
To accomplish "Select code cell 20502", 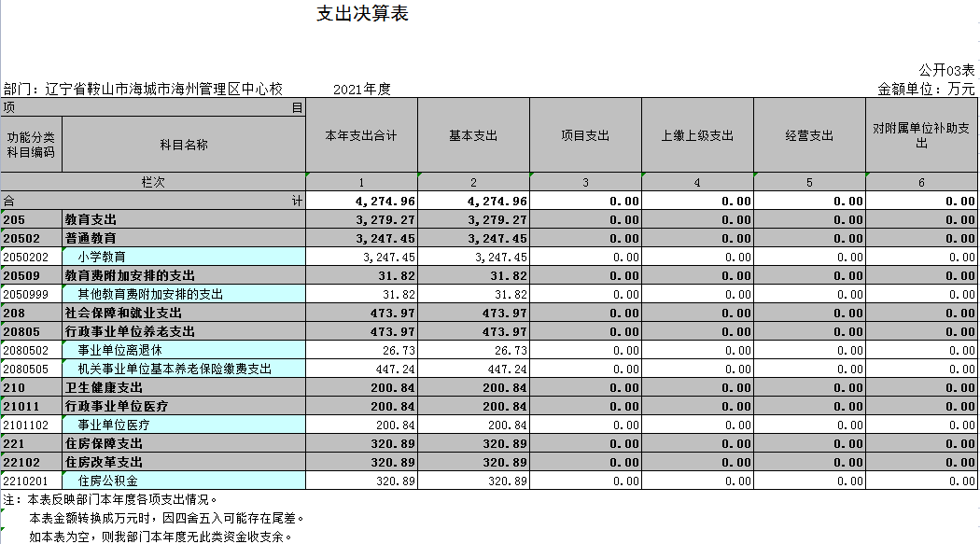I will click(x=31, y=238).
